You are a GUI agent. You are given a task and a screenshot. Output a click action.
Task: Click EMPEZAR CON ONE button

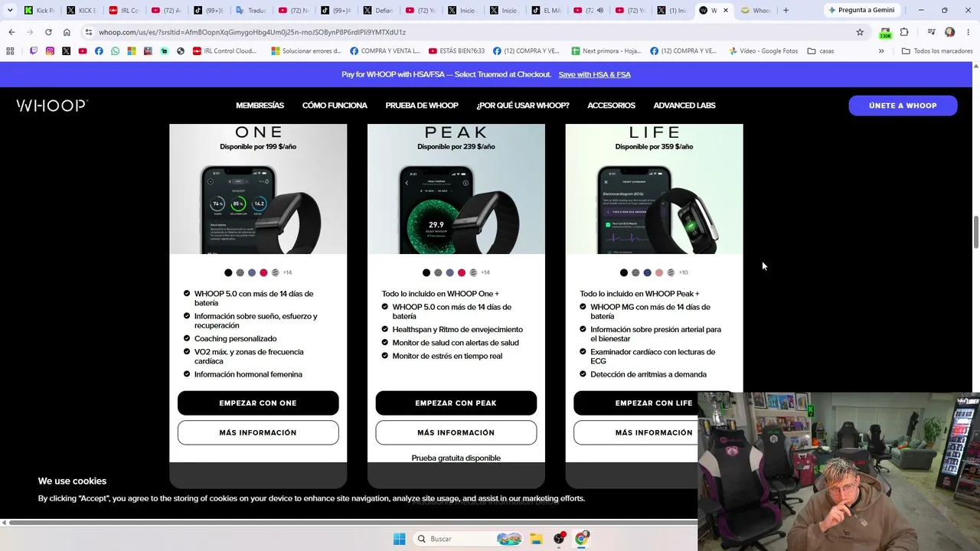click(x=258, y=403)
